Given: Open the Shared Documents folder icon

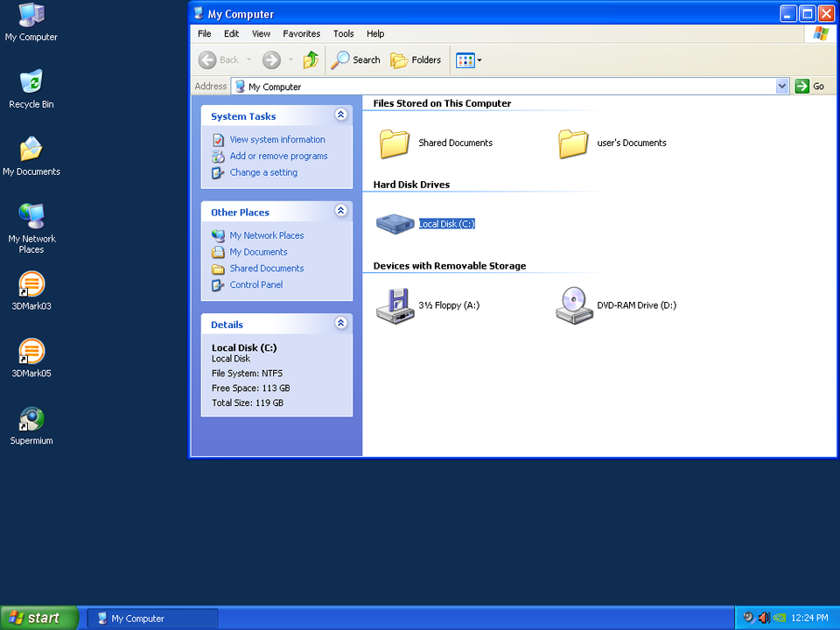Looking at the screenshot, I should 395,143.
